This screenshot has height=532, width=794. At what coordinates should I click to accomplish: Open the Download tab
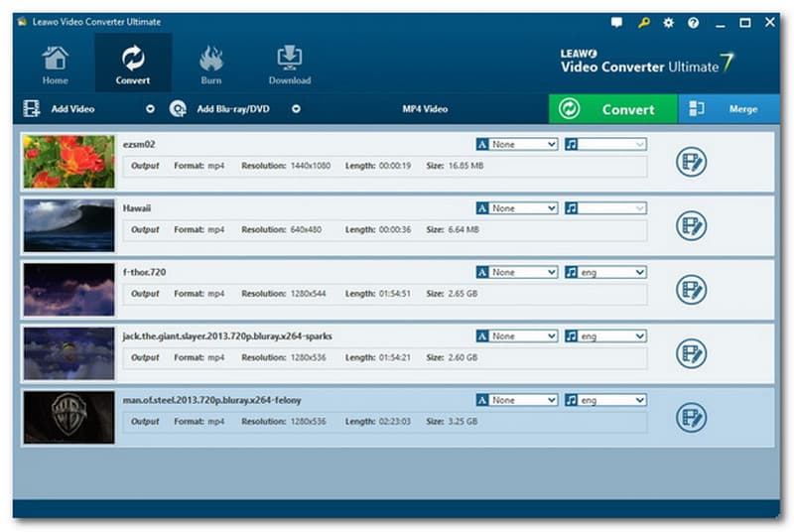coord(290,65)
